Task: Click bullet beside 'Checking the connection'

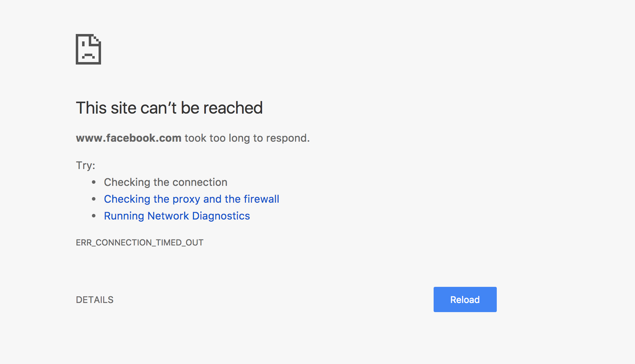Action: pos(94,182)
